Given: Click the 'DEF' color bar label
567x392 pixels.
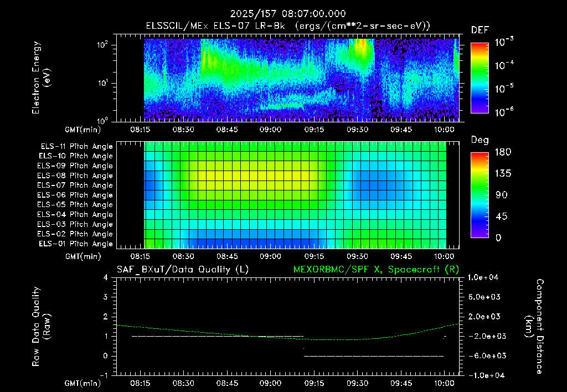Looking at the screenshot, I should (x=480, y=30).
